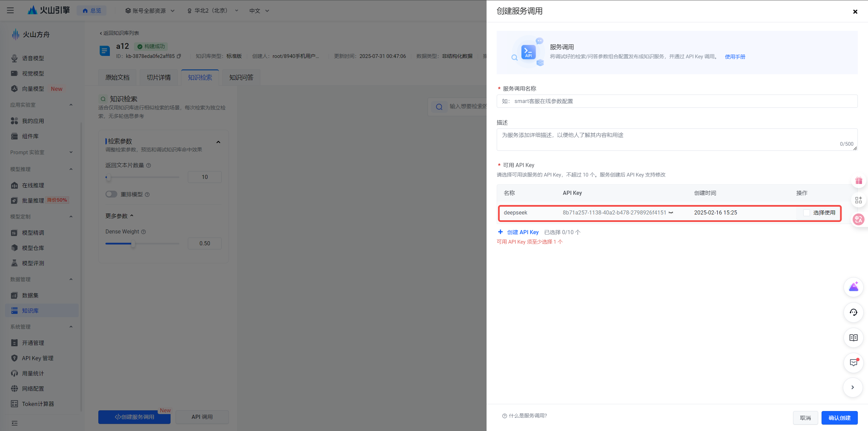The width and height of the screenshot is (868, 431).
Task: Collapse the 模型推理 section
Action: click(71, 169)
